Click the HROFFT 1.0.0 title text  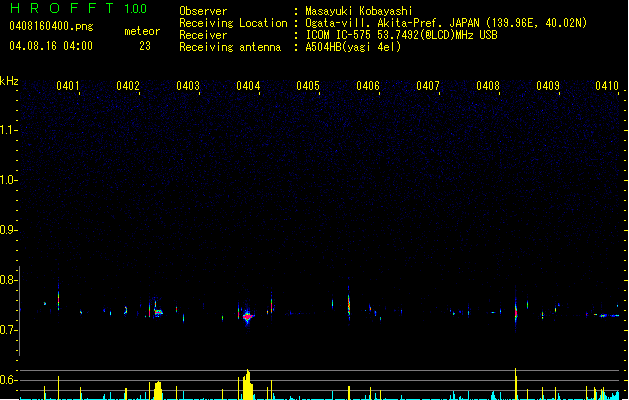click(78, 8)
